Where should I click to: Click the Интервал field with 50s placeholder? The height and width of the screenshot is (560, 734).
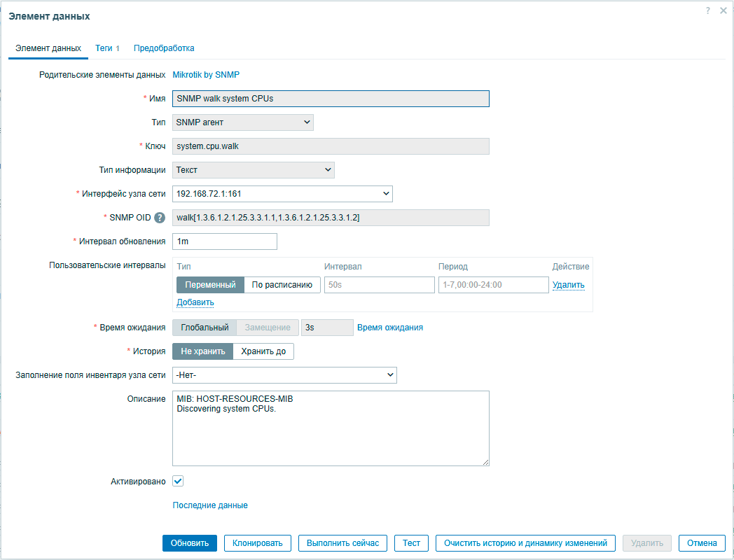[x=380, y=285]
